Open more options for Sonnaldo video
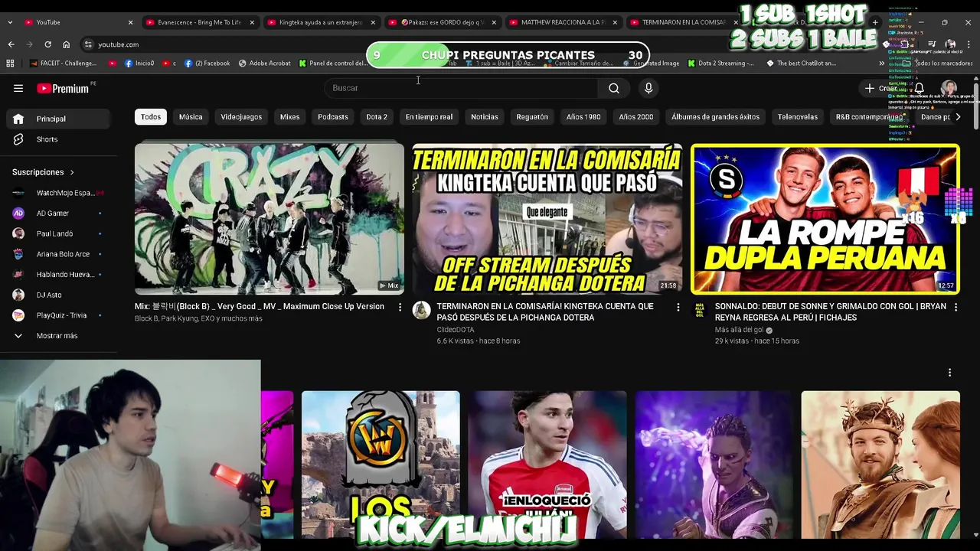 955,307
